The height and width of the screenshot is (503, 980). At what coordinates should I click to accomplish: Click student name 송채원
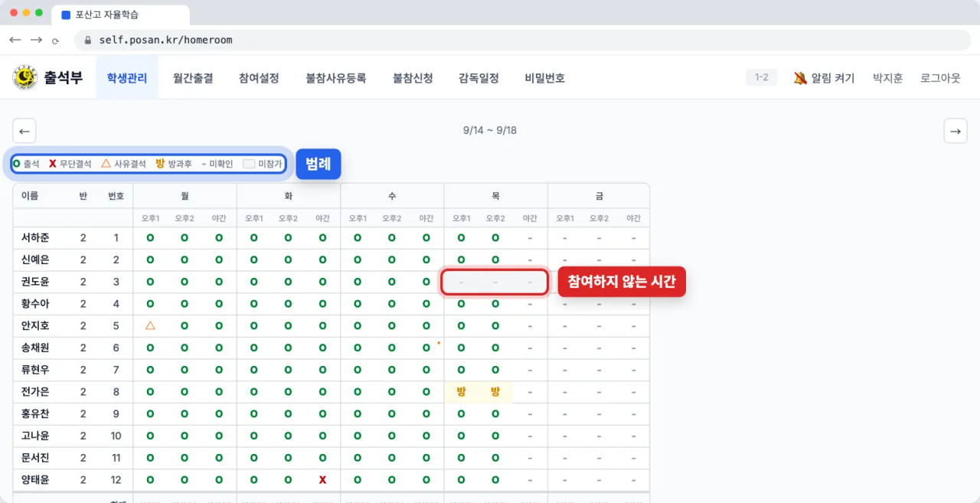[35, 348]
